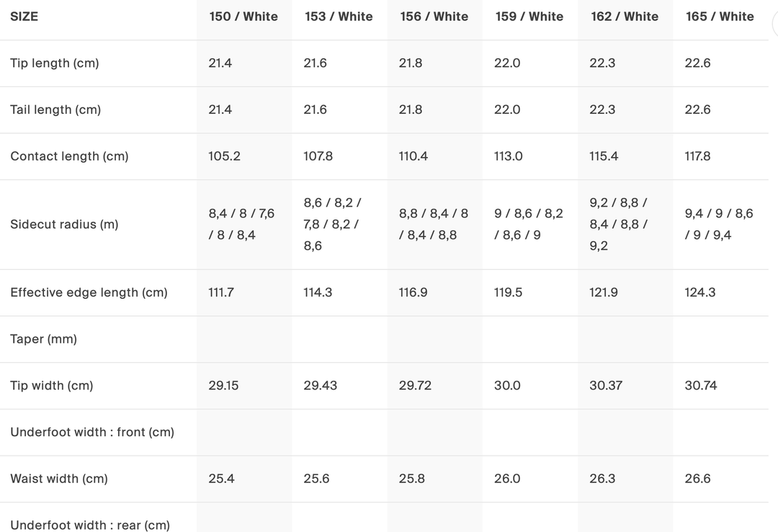Select the Underfoot width : rear (cm) label

click(x=90, y=525)
